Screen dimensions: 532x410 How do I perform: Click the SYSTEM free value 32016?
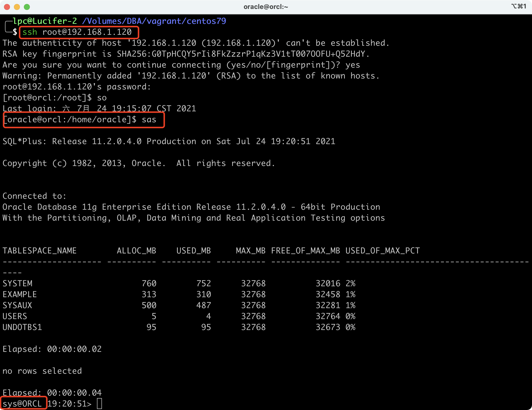click(328, 284)
